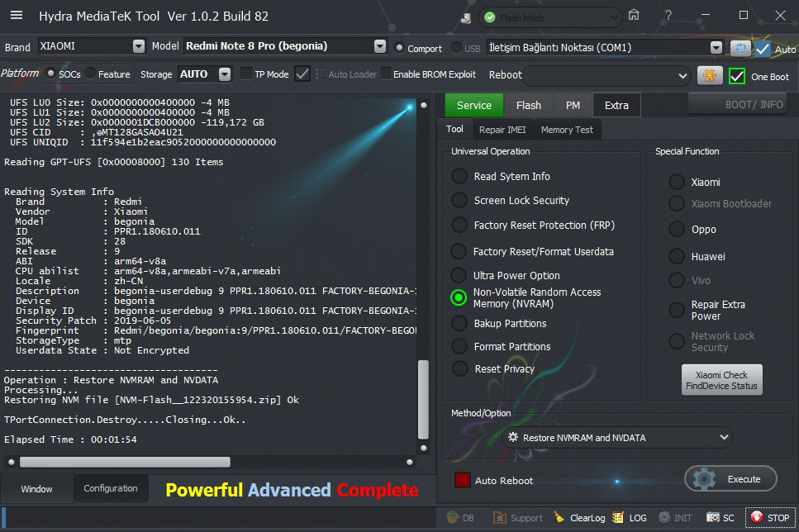The height and width of the screenshot is (532, 799).
Task: Switch to the Flash tab
Action: click(529, 106)
